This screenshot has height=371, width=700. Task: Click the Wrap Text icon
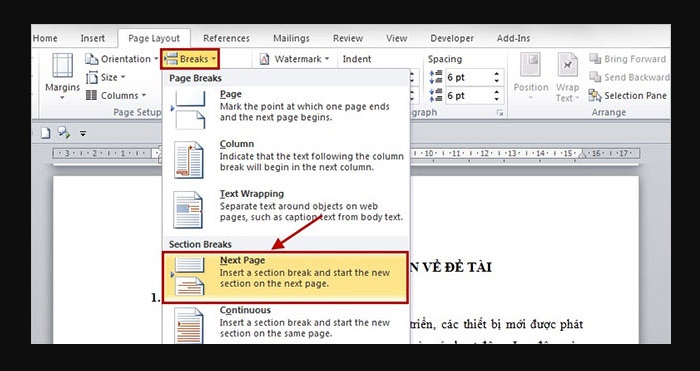(567, 65)
